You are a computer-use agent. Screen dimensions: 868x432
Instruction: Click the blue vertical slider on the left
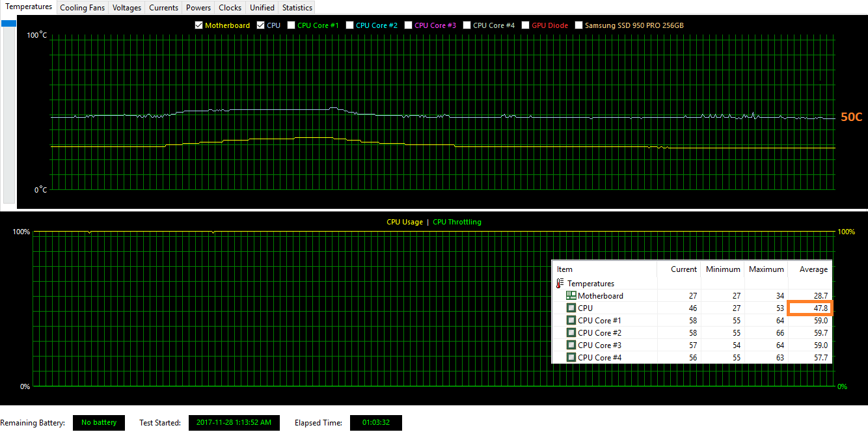pos(9,24)
